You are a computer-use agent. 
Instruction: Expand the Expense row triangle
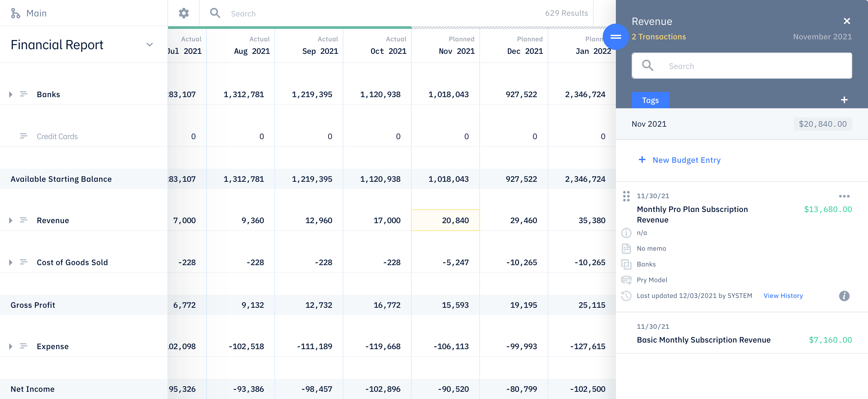click(11, 346)
